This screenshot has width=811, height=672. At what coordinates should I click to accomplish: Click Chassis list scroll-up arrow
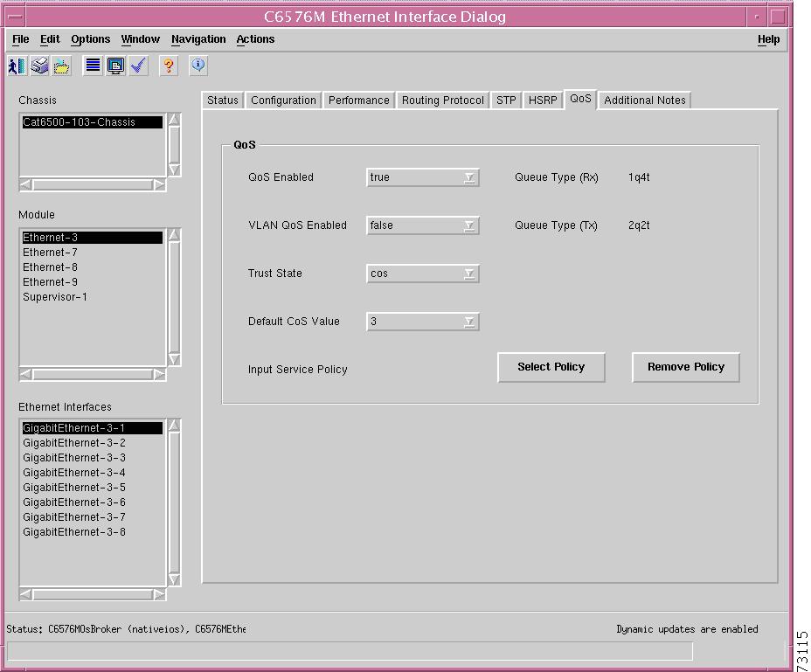[174, 119]
